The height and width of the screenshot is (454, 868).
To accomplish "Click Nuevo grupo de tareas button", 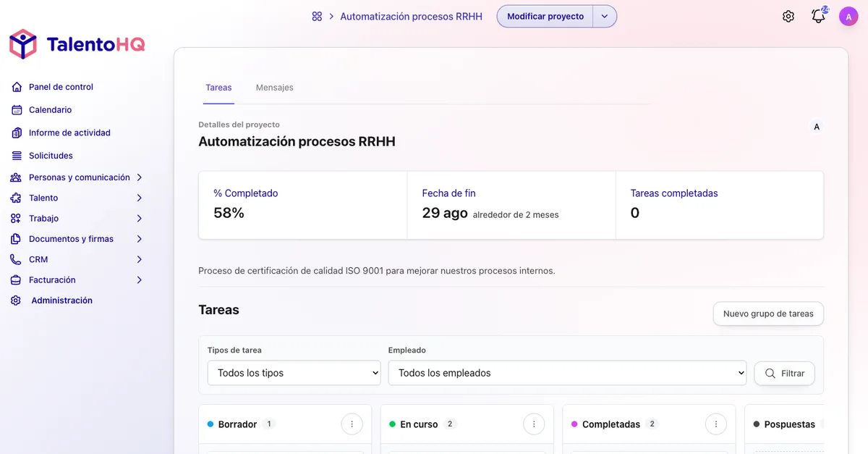I will (x=768, y=314).
